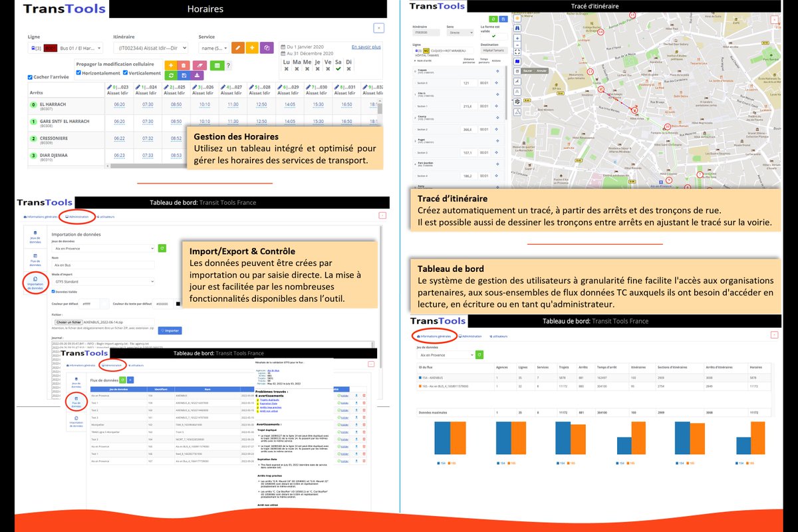Open the circled Informations générales tab
Image resolution: width=798 pixels, height=532 pixels.
click(x=433, y=336)
